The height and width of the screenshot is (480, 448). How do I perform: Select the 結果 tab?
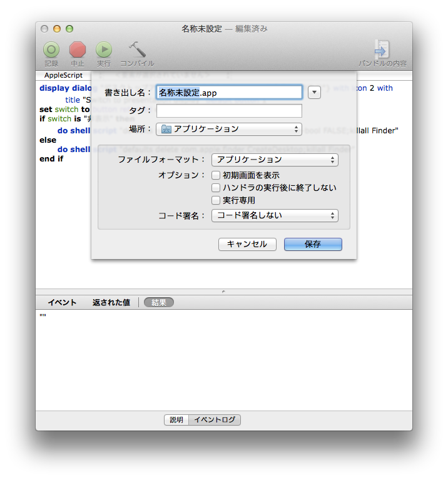pyautogui.click(x=159, y=302)
